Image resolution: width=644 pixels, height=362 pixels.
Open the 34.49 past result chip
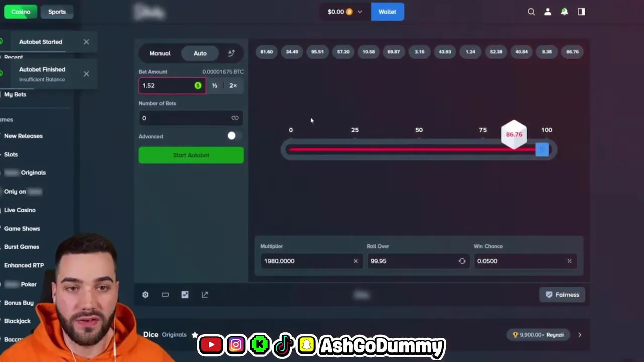click(292, 52)
